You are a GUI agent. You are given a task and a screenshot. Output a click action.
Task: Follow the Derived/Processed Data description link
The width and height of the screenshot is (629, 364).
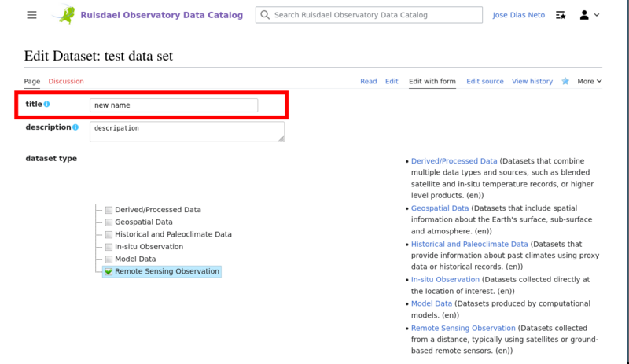(454, 161)
